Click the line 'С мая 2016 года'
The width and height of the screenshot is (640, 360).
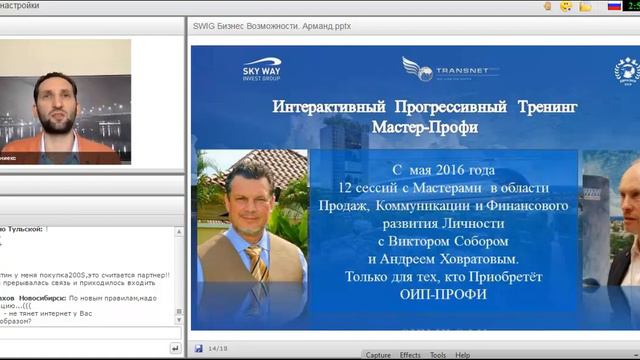444,170
